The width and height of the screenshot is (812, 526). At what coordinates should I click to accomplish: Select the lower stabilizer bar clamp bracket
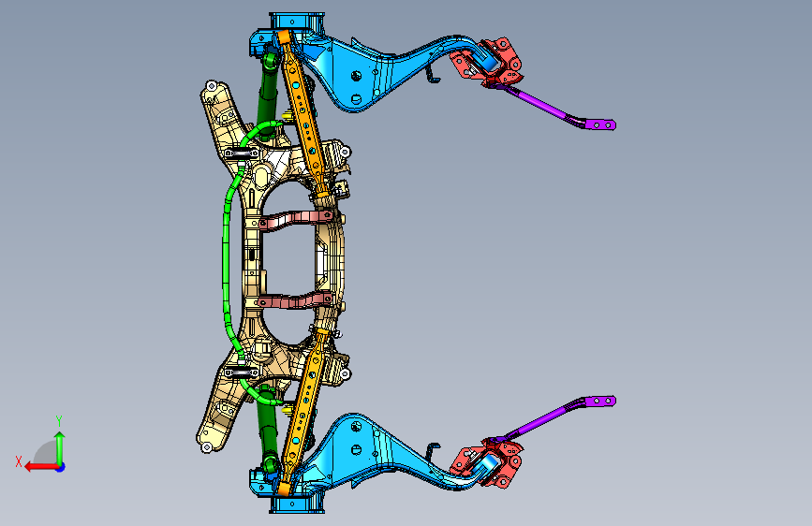[x=242, y=373]
